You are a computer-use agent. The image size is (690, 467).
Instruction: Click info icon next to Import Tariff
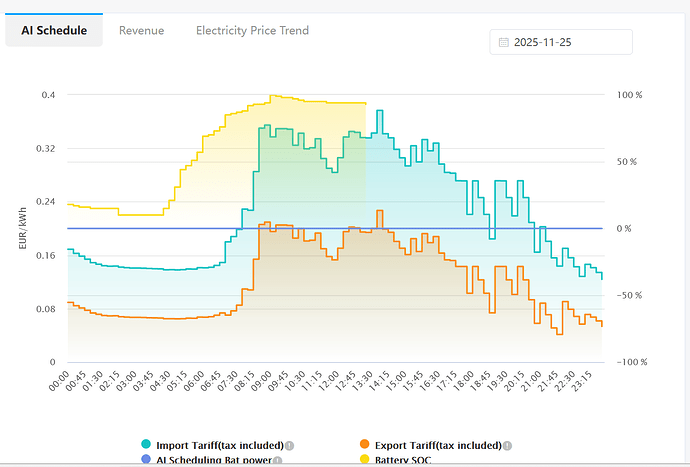coord(289,445)
